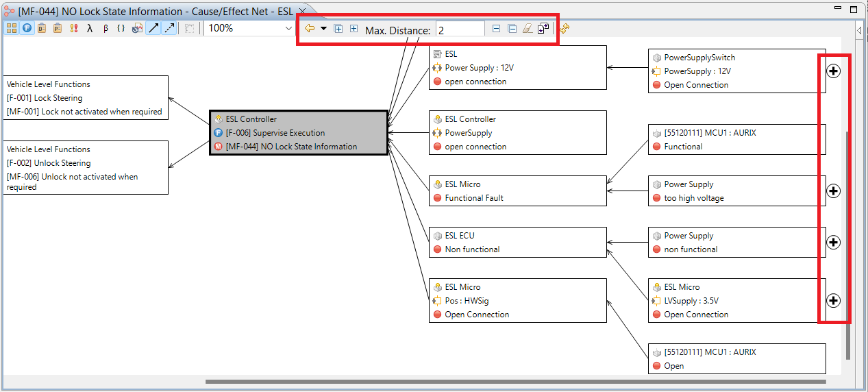Click the collapse one level minus icon
Viewport: 868px width, 392px height.
[496, 29]
